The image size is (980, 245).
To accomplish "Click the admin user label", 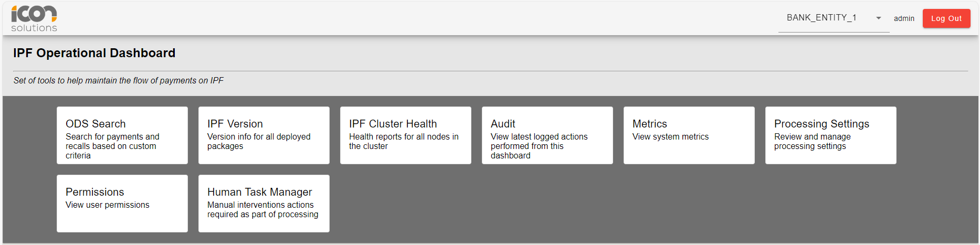I will point(904,18).
